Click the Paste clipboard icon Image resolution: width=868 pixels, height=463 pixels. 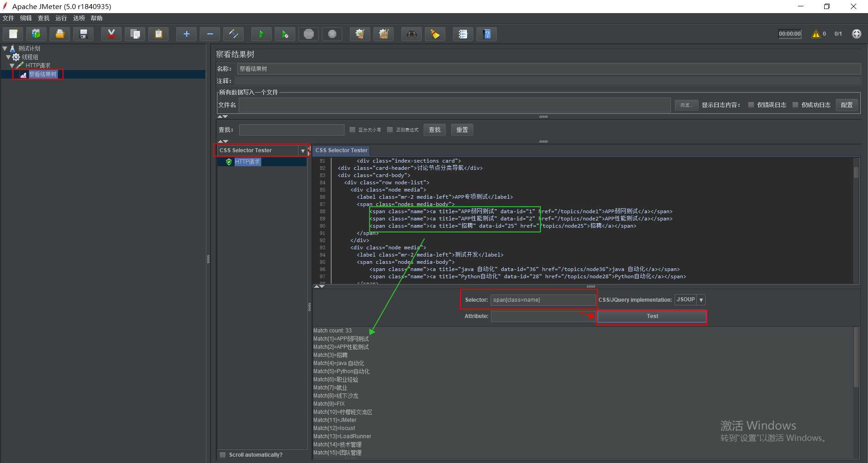pyautogui.click(x=158, y=34)
